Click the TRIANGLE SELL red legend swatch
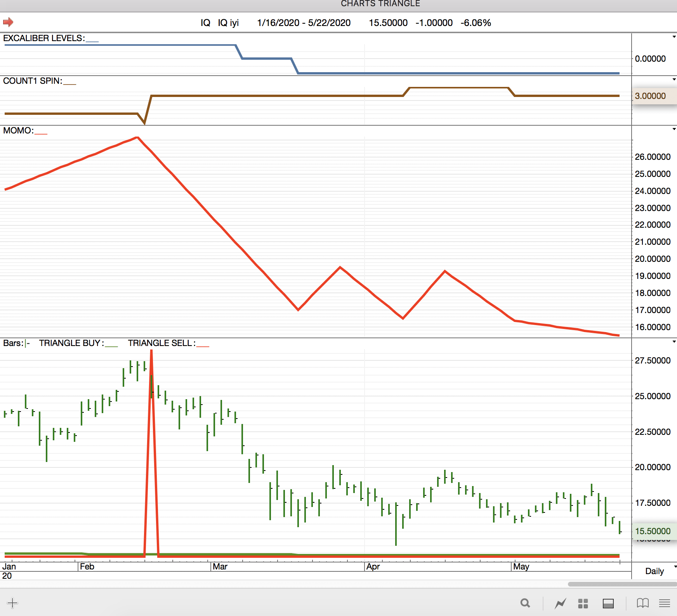The width and height of the screenshot is (677, 616). pyautogui.click(x=203, y=346)
